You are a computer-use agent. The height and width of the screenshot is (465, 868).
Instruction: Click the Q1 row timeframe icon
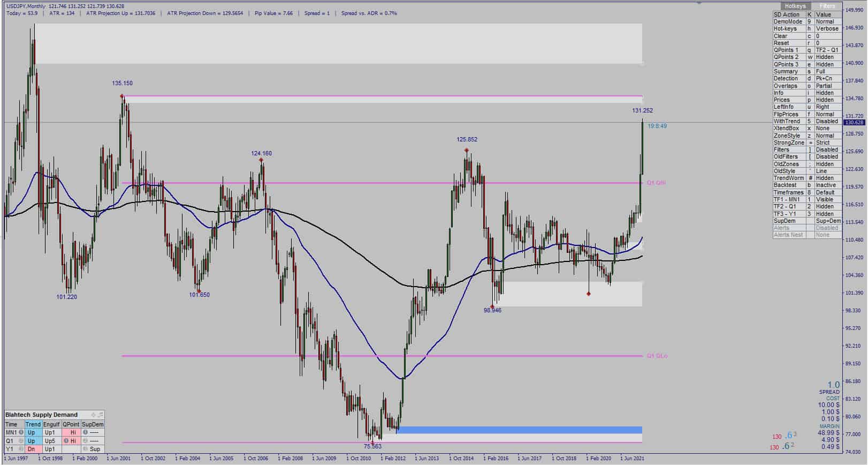point(21,441)
